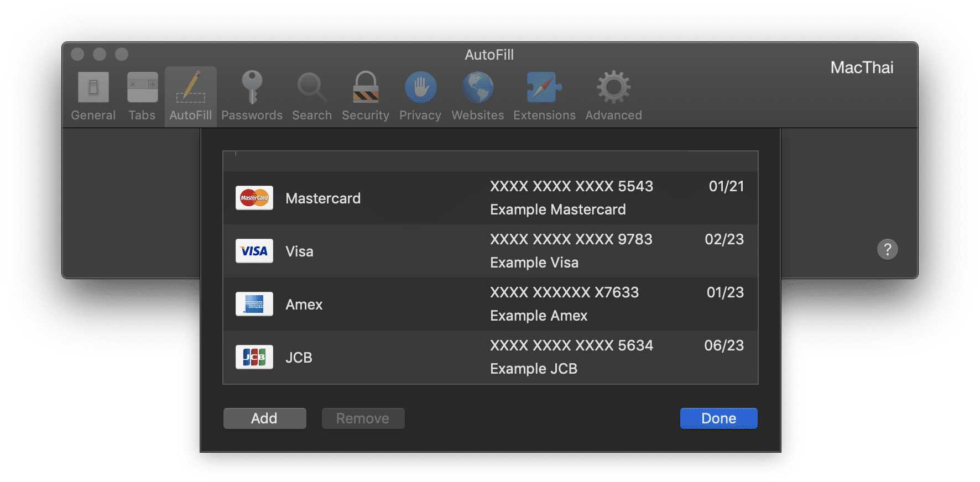Click the Add button
This screenshot has height=482, width=980.
[264, 418]
